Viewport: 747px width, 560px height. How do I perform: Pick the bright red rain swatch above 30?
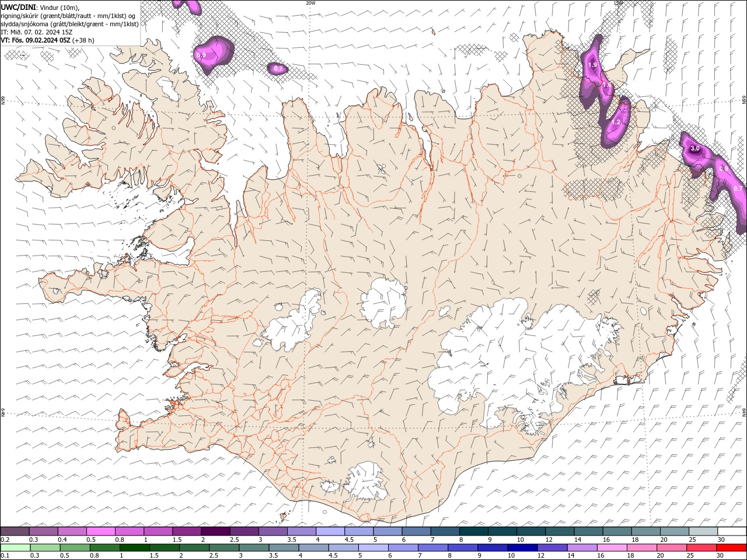point(731,548)
